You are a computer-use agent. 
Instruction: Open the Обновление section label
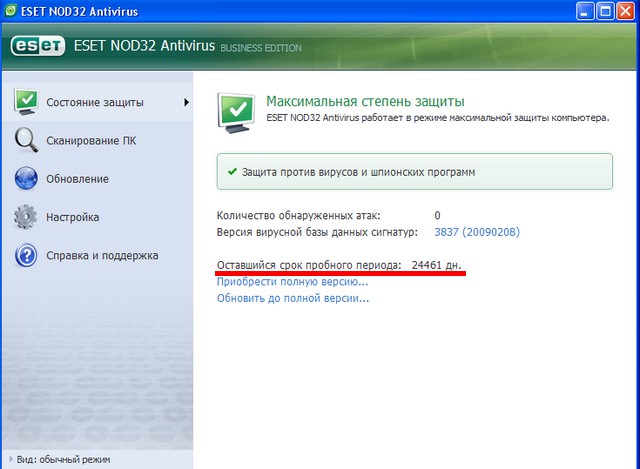[77, 179]
